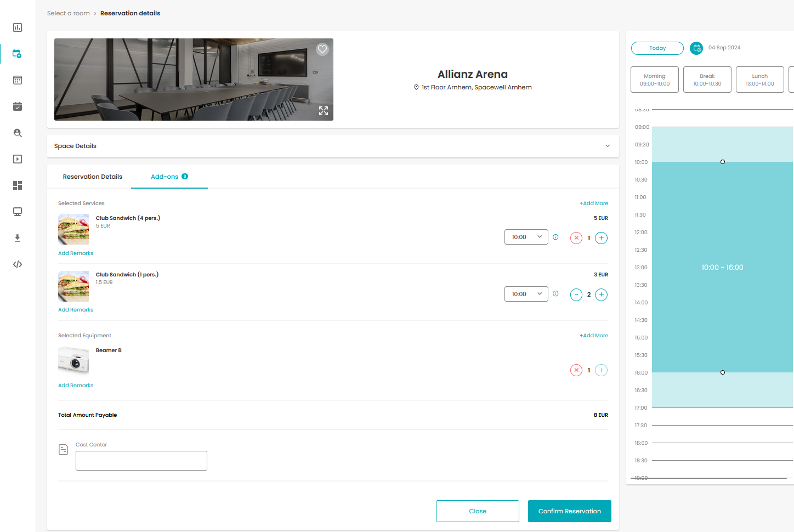The image size is (794, 532).
Task: Expand the Space Details section
Action: pos(333,146)
